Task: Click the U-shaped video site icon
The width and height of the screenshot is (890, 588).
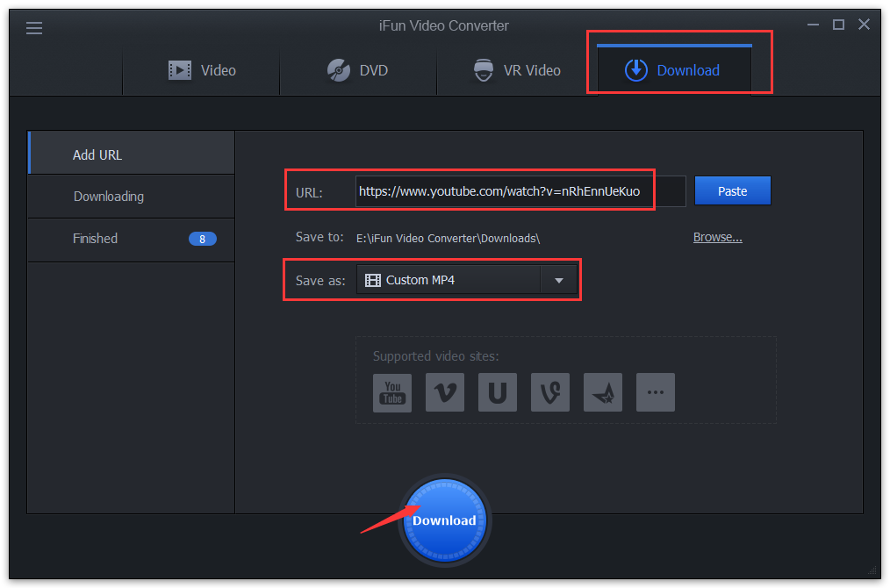Action: click(x=498, y=392)
